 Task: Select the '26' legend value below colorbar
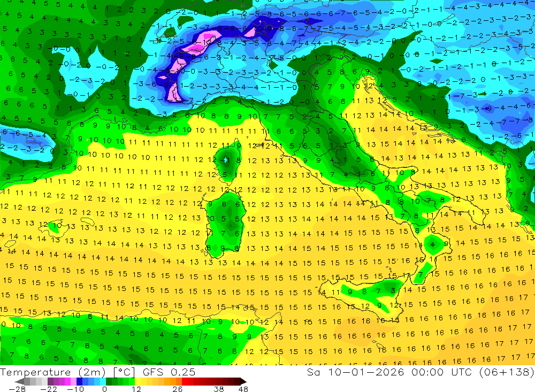(178, 389)
